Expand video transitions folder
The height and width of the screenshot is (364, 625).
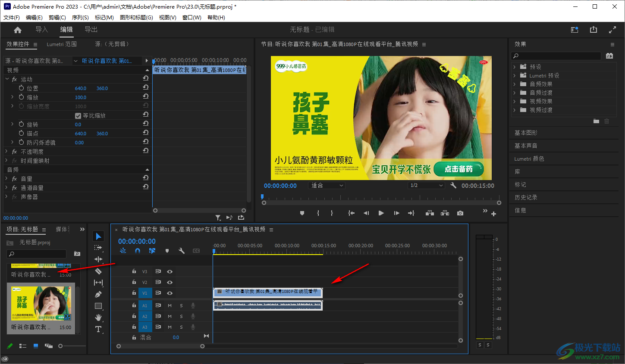514,110
